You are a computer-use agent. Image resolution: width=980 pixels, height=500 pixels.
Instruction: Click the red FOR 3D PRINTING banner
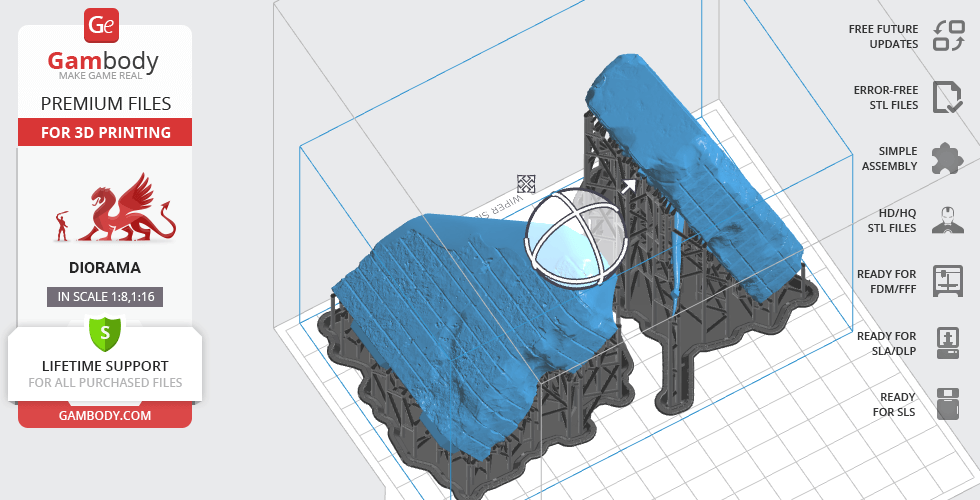pyautogui.click(x=105, y=132)
